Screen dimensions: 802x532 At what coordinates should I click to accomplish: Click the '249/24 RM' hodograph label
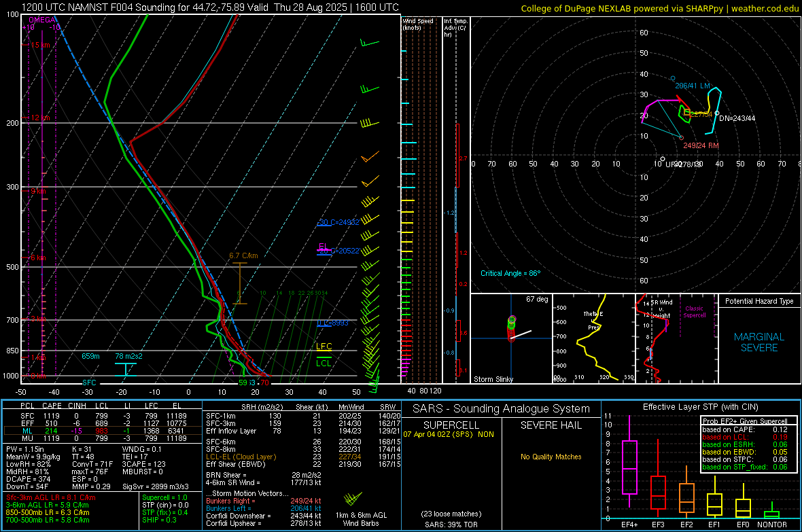tap(701, 146)
